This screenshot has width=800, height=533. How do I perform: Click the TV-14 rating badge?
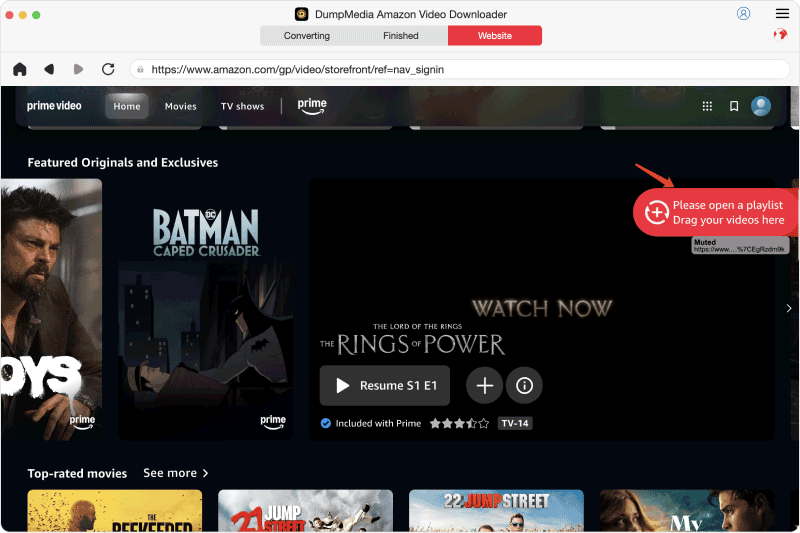click(515, 423)
